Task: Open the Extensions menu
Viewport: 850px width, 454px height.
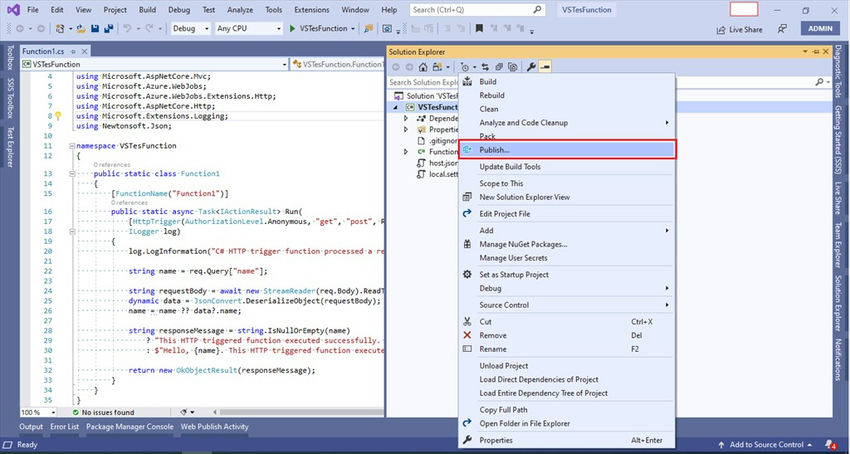Action: coord(313,9)
